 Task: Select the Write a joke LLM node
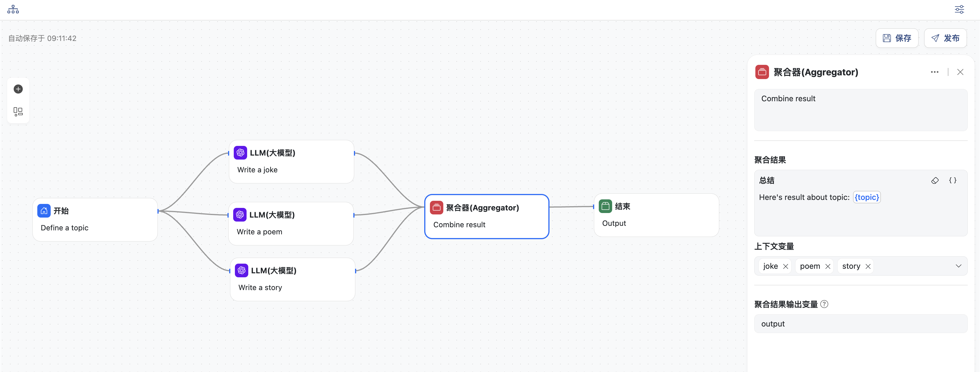pyautogui.click(x=292, y=162)
